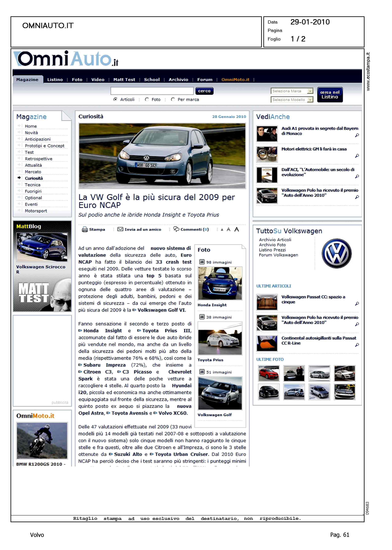Screen dimensions: 392x550
Task: Click magnifier icon beside Audi A1 article
Action: click(x=357, y=135)
